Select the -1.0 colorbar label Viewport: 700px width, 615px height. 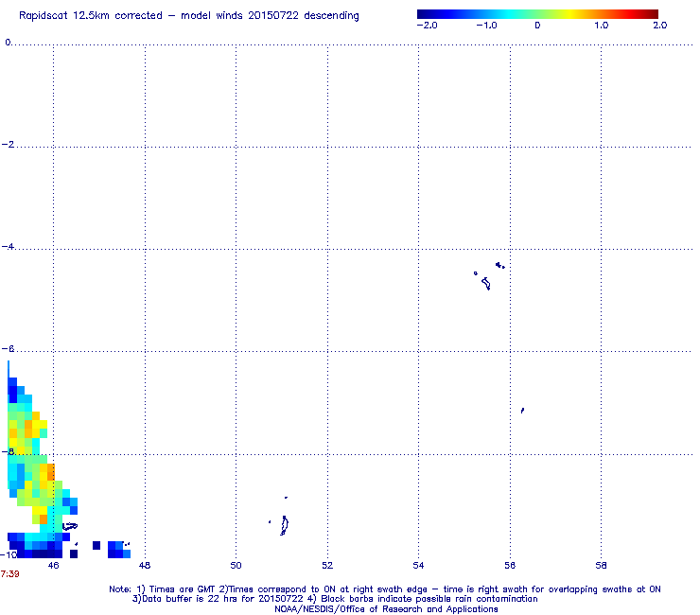pos(486,26)
